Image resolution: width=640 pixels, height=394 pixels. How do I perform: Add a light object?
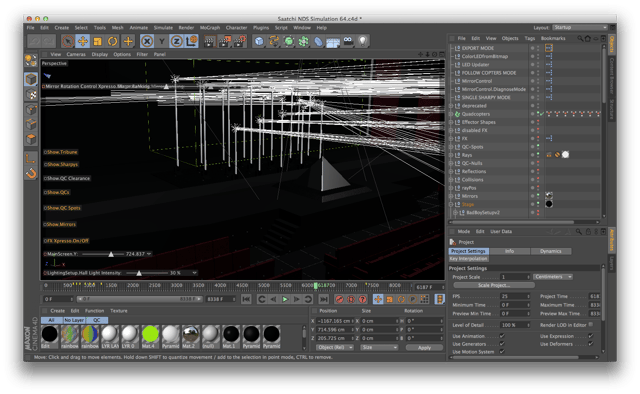362,41
